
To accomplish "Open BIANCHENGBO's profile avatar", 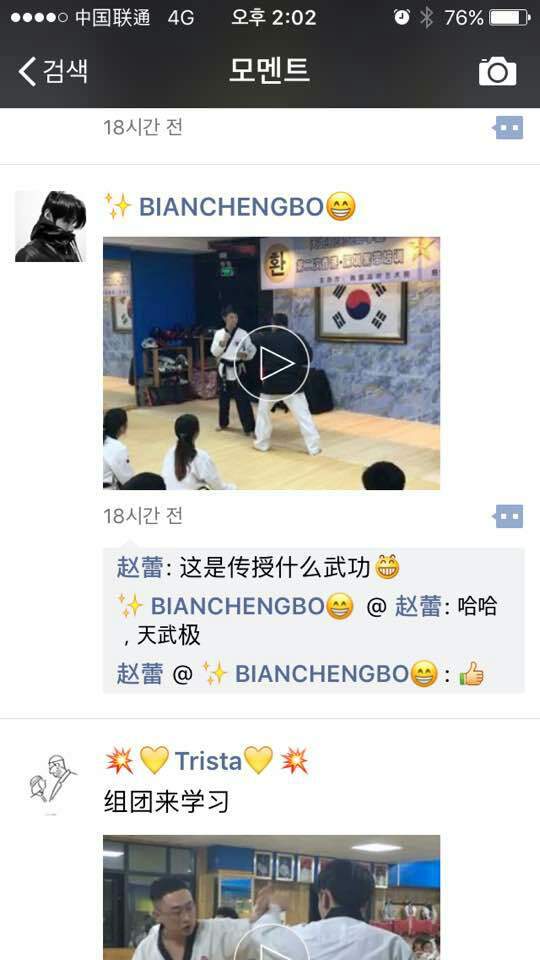I will tap(50, 226).
